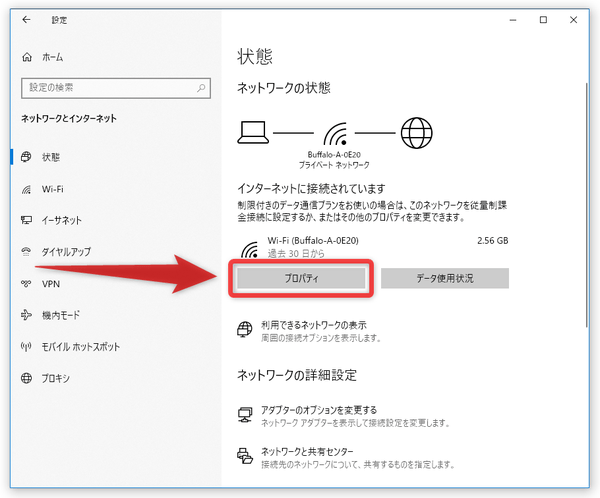Click the Home house icon
The image size is (600, 498).
click(27, 57)
